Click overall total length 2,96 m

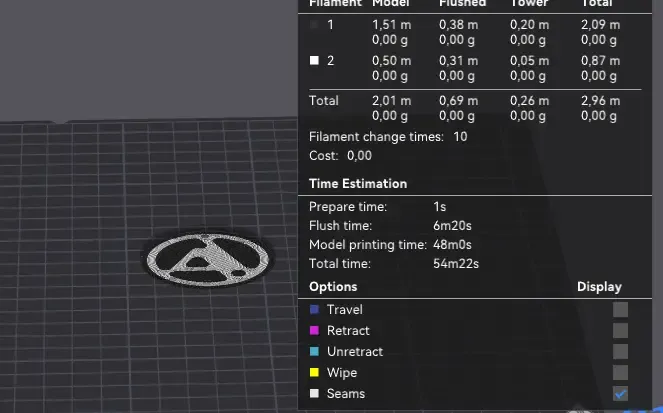[x=600, y=101]
